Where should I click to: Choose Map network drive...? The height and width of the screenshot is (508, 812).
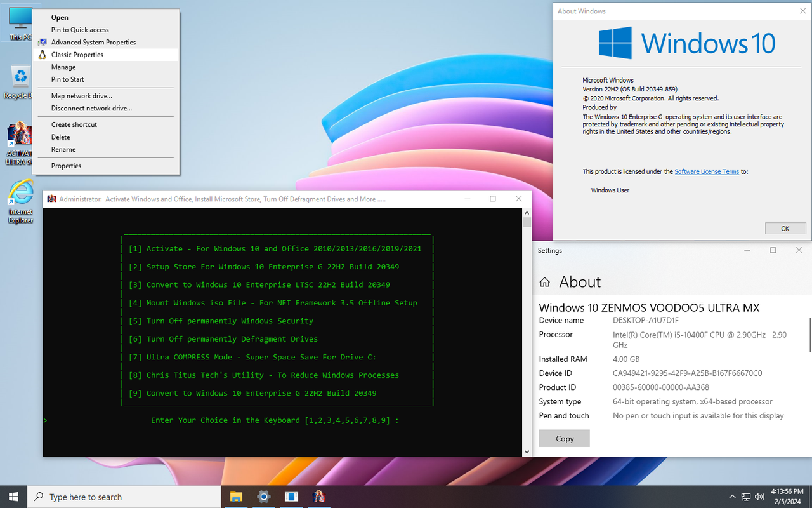(x=106, y=96)
